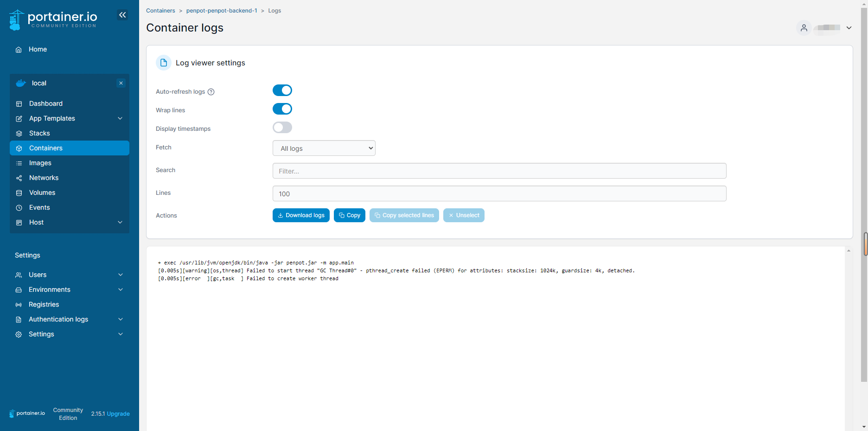Expand the Environments submenu chevron

(x=121, y=289)
